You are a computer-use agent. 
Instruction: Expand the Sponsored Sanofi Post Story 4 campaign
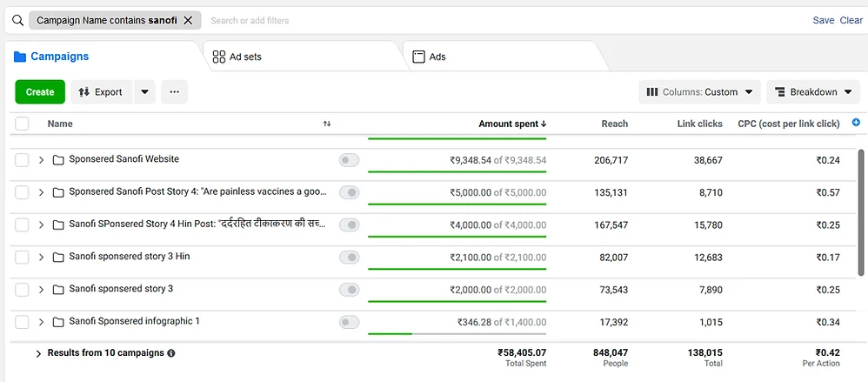point(41,192)
